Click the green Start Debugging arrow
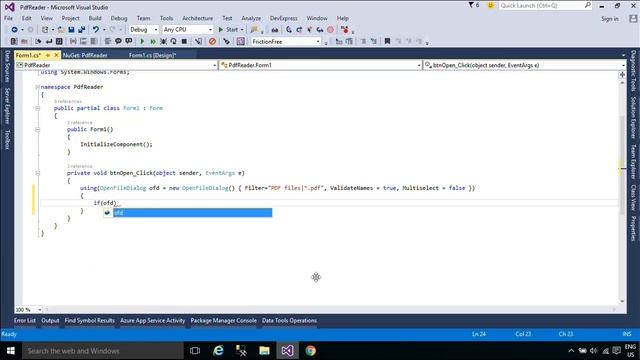Screen dimensions: 640x360 tap(142, 41)
